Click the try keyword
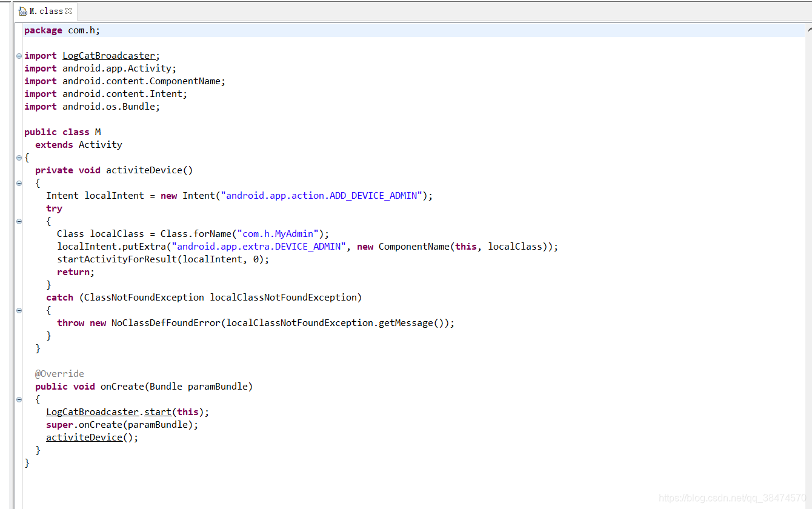 pyautogui.click(x=54, y=208)
